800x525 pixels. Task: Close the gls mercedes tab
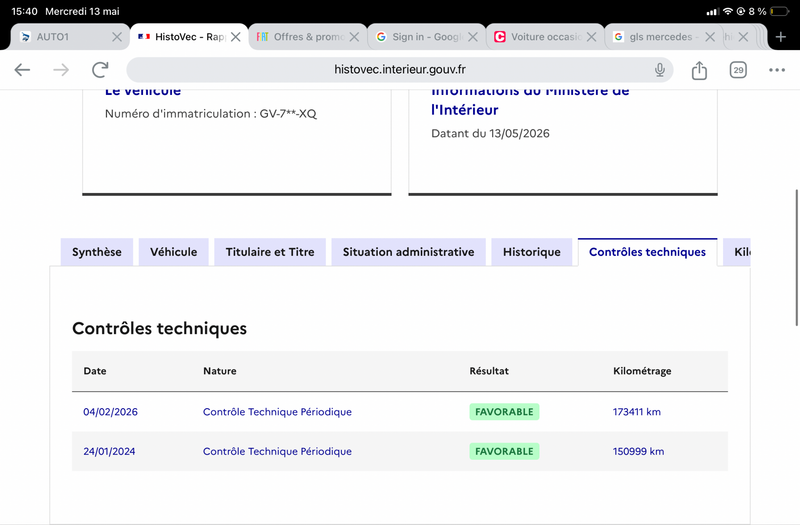[x=710, y=37]
